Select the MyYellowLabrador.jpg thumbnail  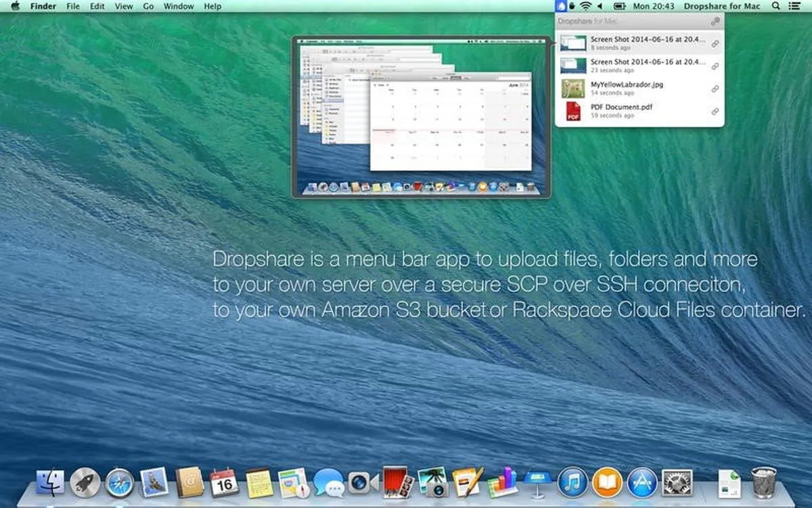(x=573, y=89)
